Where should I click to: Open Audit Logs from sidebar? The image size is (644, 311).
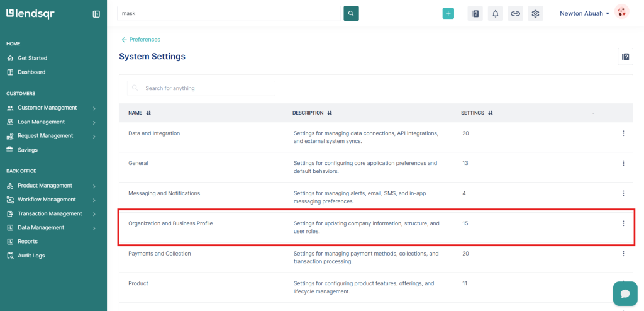point(31,256)
